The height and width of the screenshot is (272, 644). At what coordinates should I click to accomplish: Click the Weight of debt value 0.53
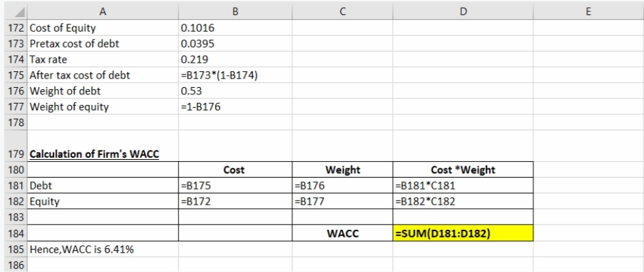click(x=234, y=90)
